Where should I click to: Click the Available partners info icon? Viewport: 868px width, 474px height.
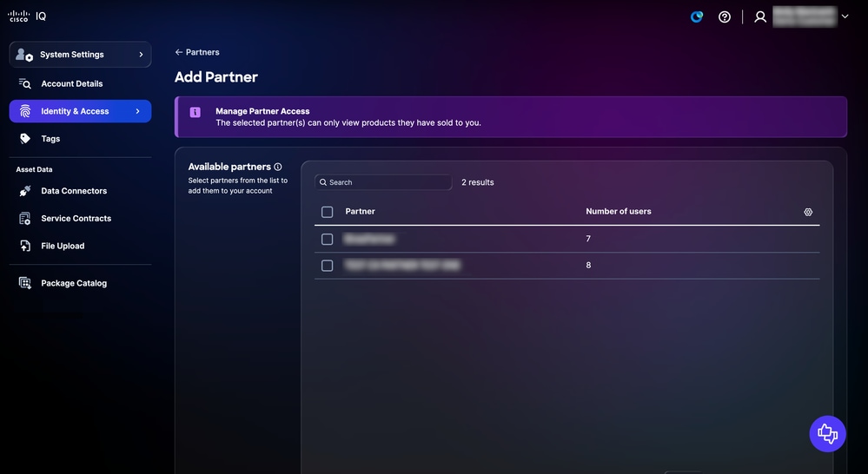click(278, 167)
